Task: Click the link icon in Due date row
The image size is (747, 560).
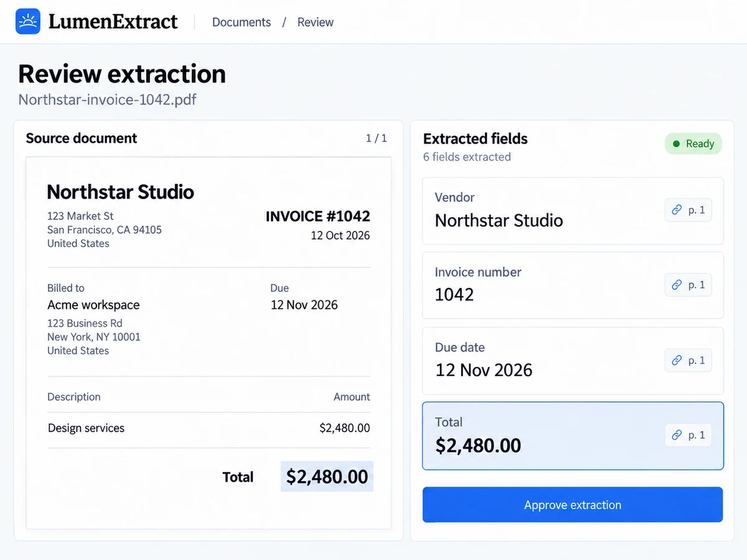Action: pos(677,360)
